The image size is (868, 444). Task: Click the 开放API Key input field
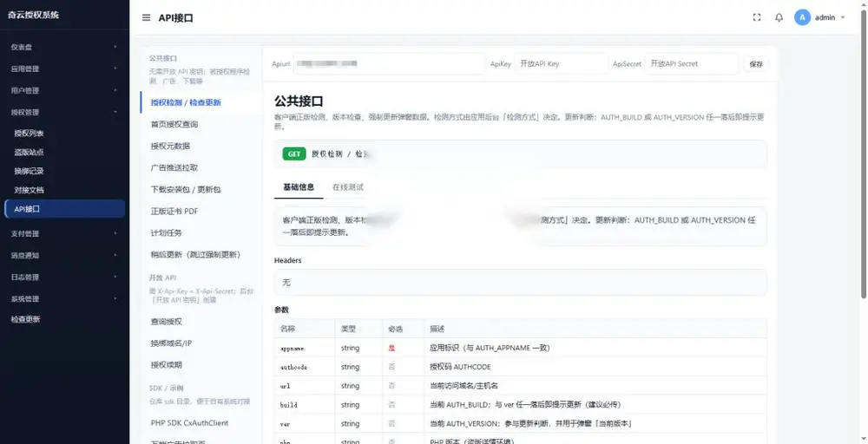click(x=562, y=63)
